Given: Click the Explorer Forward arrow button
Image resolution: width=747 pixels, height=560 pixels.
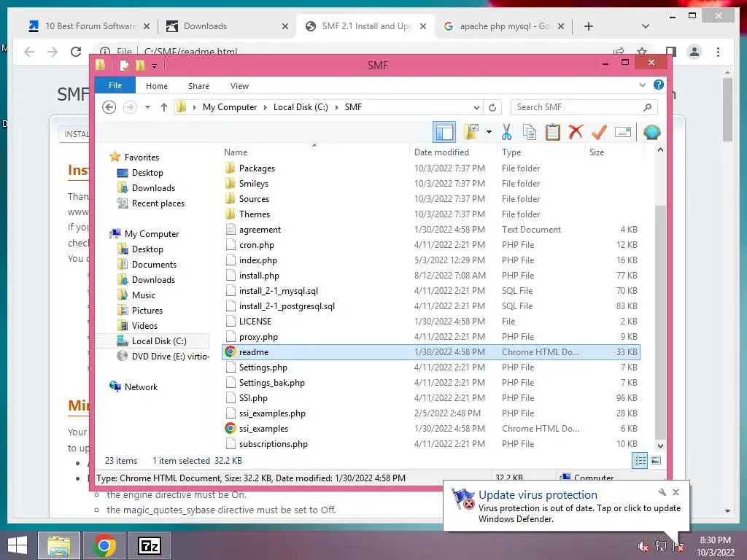Looking at the screenshot, I should click(130, 107).
